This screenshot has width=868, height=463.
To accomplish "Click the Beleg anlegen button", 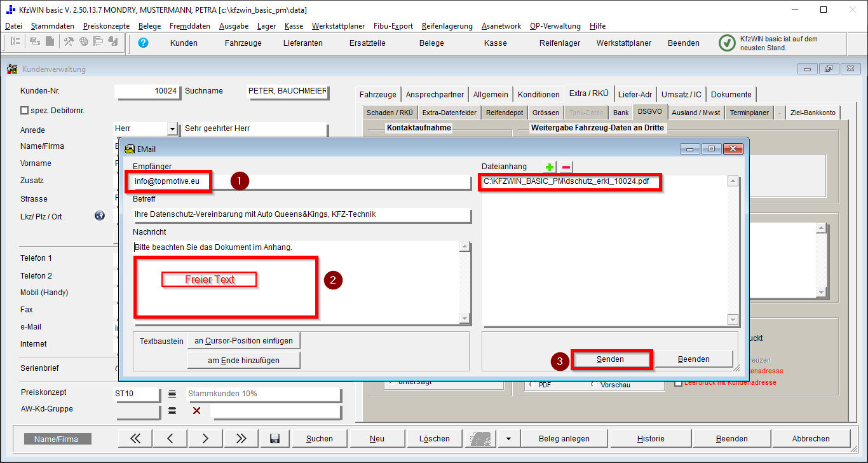I will (564, 438).
